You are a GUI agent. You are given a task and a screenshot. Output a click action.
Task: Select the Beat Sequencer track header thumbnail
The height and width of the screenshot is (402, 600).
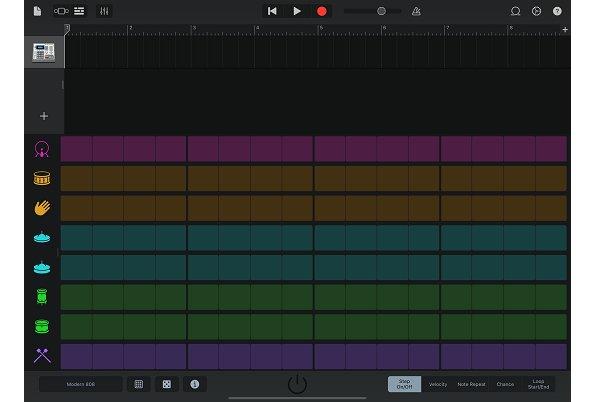coord(44,52)
